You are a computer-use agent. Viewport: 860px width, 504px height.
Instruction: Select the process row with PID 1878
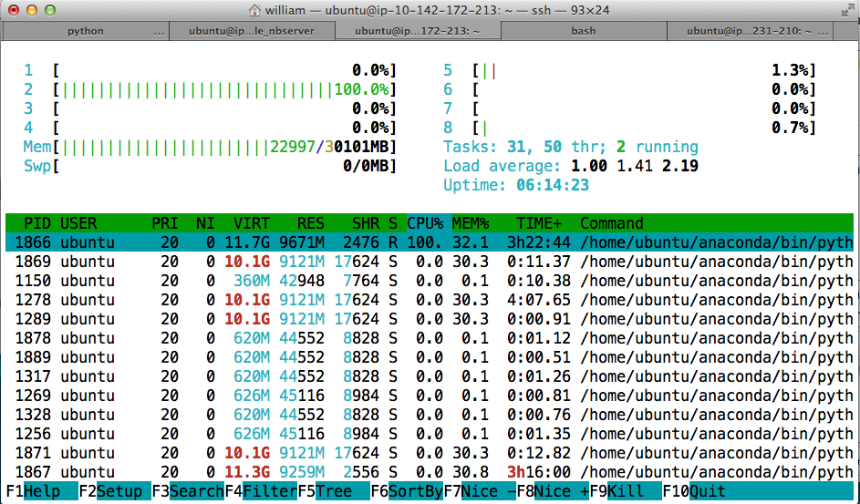(430, 338)
